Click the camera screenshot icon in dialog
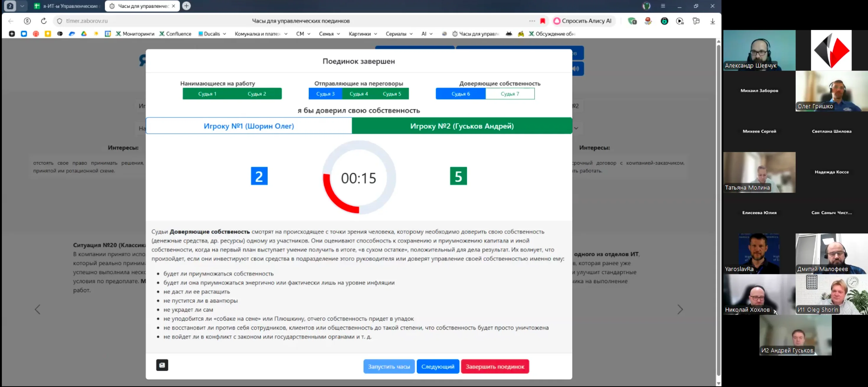Screen dimensions: 868x387 (x=162, y=365)
